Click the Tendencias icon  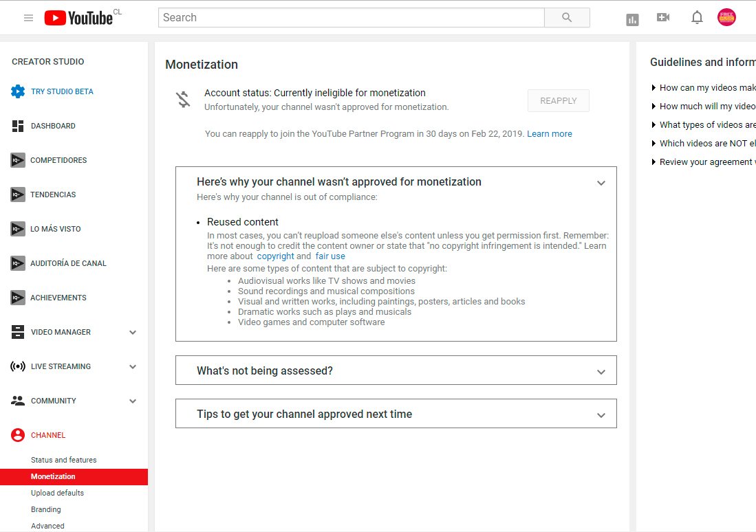(x=18, y=195)
